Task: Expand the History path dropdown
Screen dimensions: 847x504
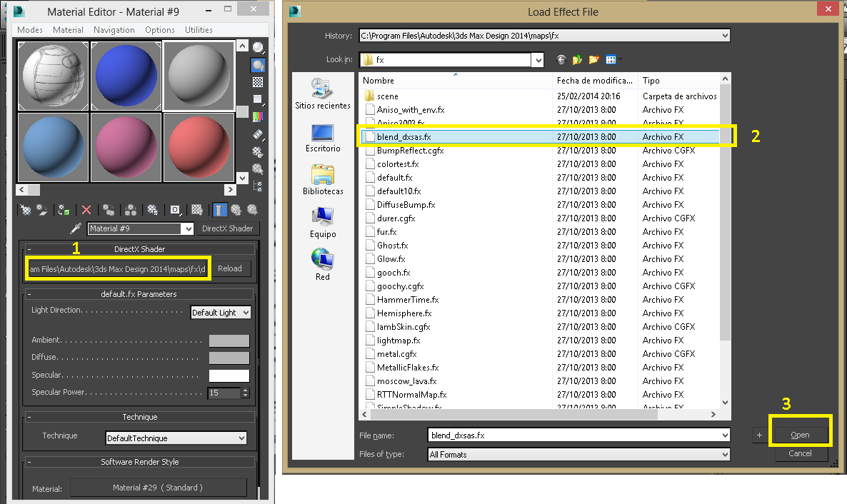Action: (724, 36)
